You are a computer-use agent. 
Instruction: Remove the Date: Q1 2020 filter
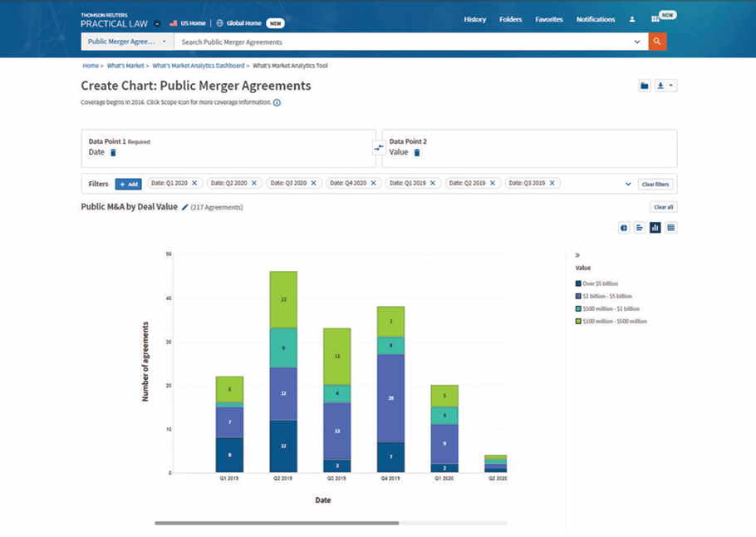[194, 183]
